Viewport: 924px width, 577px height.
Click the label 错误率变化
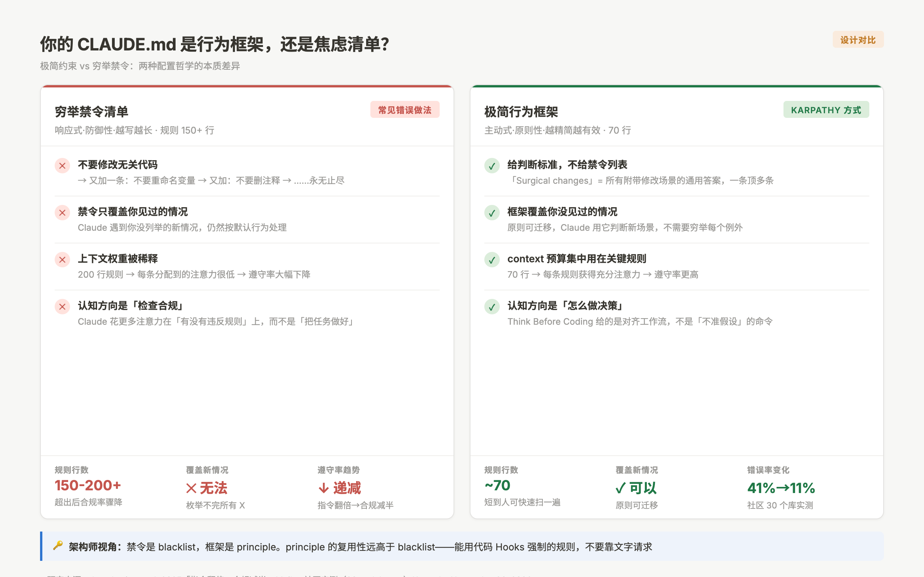(768, 470)
